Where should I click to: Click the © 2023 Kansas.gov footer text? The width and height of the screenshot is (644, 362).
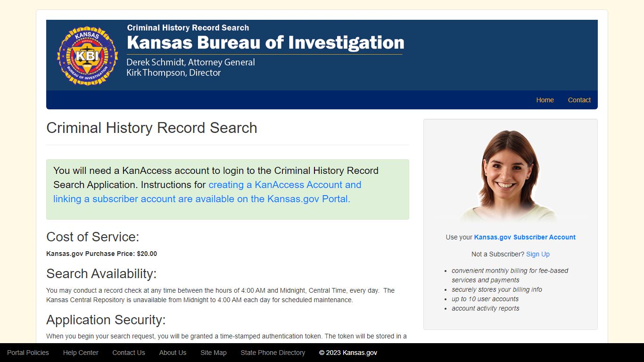pos(348,353)
